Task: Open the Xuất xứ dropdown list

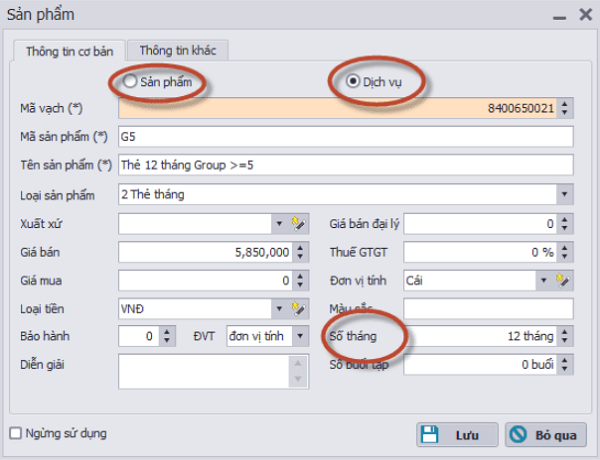Action: 278,223
